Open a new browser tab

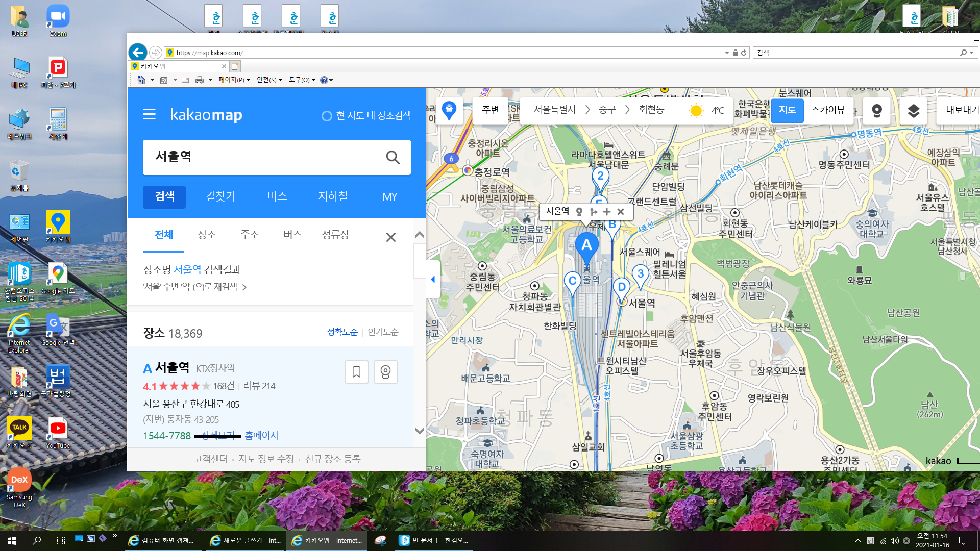[235, 66]
